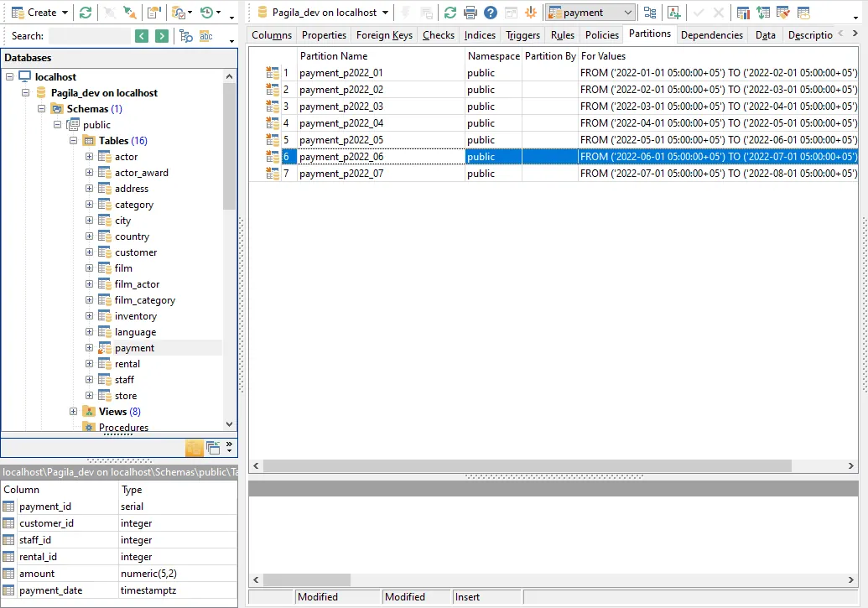Click the For Values column header

click(x=719, y=56)
